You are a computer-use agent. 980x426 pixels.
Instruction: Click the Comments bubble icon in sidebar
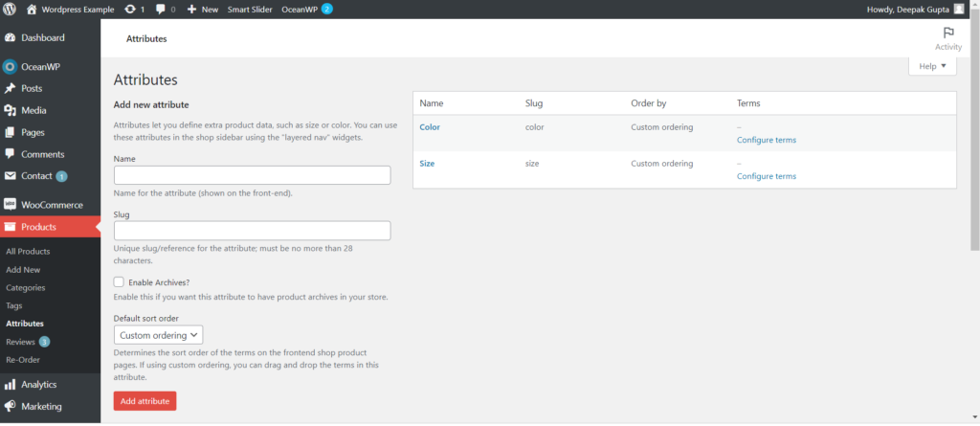(x=10, y=154)
